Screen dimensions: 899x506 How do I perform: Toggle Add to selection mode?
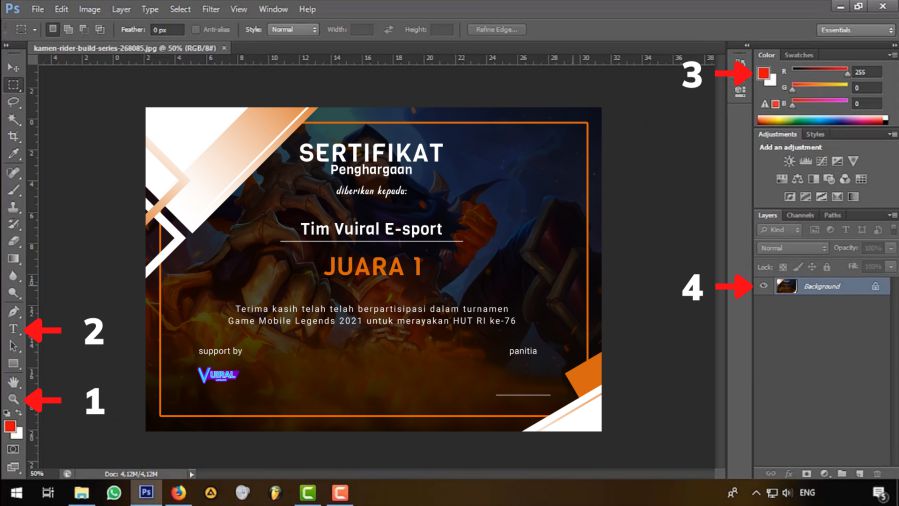[68, 29]
